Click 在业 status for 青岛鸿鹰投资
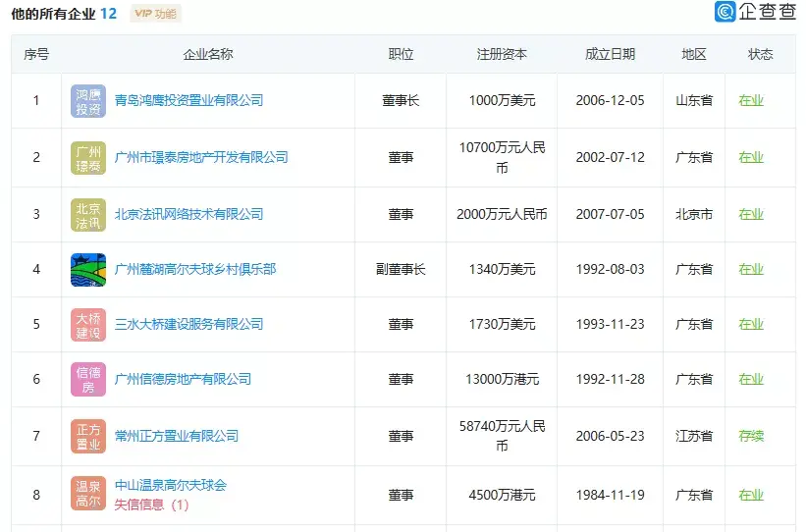 click(x=751, y=100)
